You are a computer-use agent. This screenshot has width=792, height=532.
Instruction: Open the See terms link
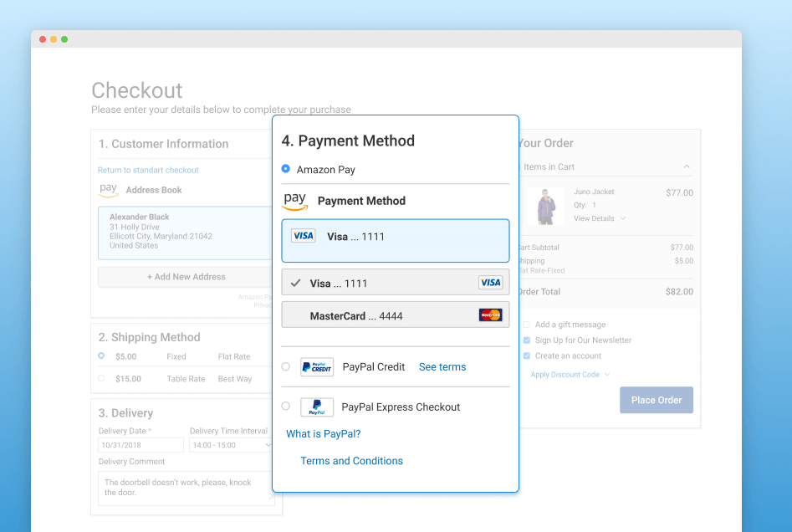[442, 366]
